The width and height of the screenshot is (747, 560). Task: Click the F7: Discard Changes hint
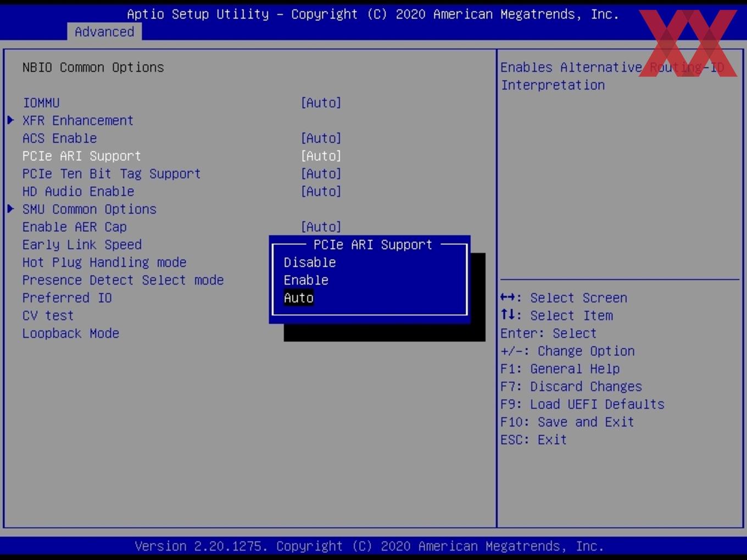[x=571, y=387]
